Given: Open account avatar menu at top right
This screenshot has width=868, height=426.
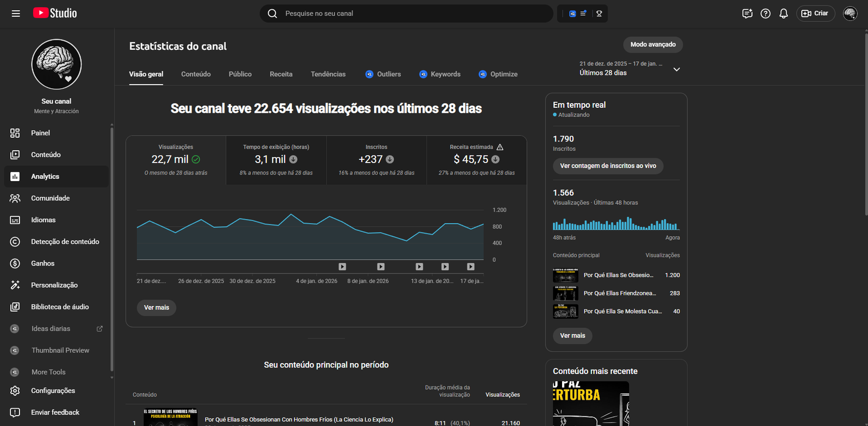Looking at the screenshot, I should pyautogui.click(x=850, y=14).
